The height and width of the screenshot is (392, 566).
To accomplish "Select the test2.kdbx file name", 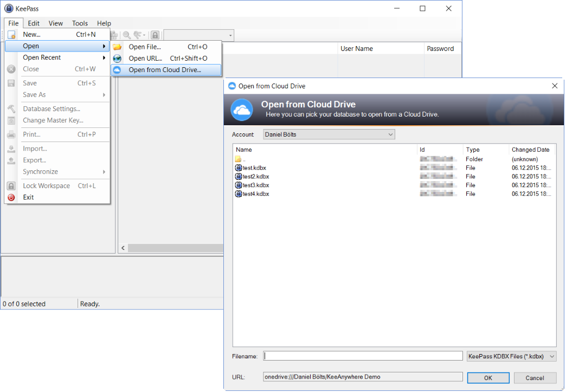I will (256, 177).
